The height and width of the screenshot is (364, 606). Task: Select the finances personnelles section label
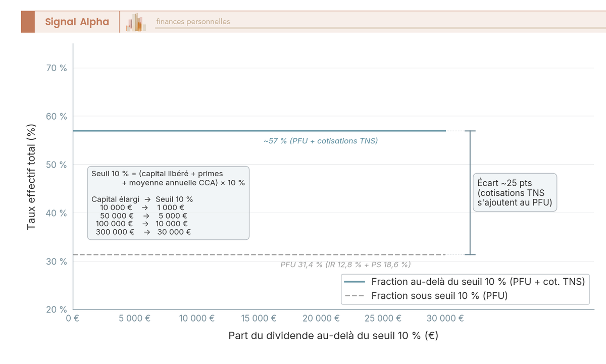193,22
